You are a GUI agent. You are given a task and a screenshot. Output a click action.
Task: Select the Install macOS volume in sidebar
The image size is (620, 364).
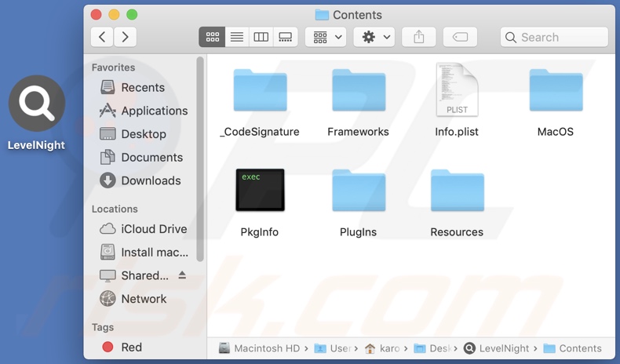click(x=143, y=252)
